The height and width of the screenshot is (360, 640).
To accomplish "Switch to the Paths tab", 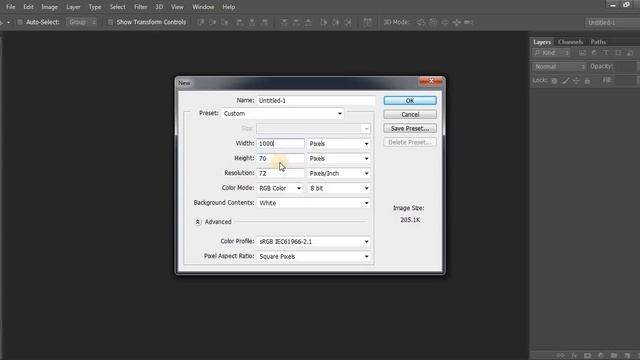I will pyautogui.click(x=598, y=42).
